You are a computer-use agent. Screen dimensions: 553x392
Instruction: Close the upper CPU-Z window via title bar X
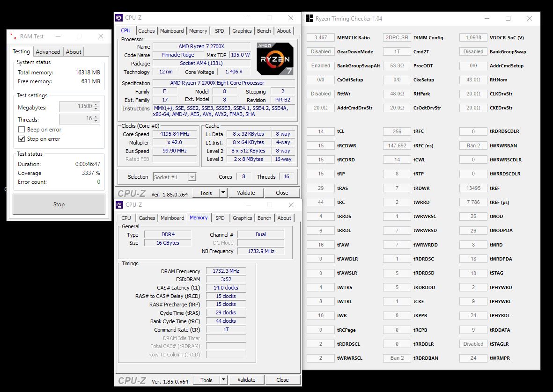pyautogui.click(x=291, y=18)
